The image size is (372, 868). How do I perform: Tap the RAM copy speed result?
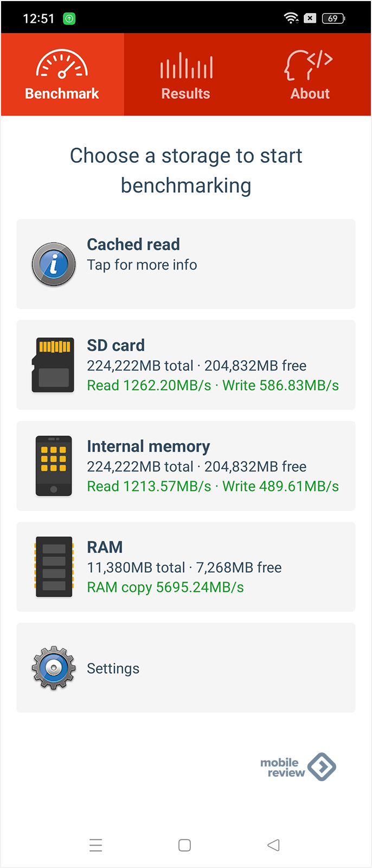coord(165,587)
